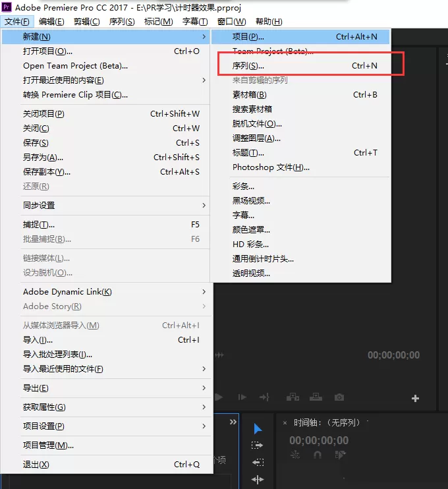Choose 颜色遮罩... in the submenu
The image size is (448, 489).
click(300, 229)
